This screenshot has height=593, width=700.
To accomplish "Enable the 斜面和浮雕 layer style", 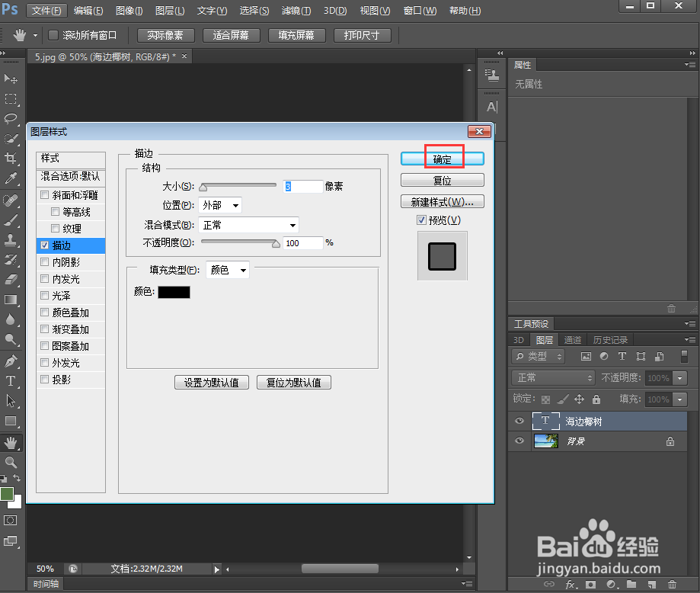I will click(44, 194).
